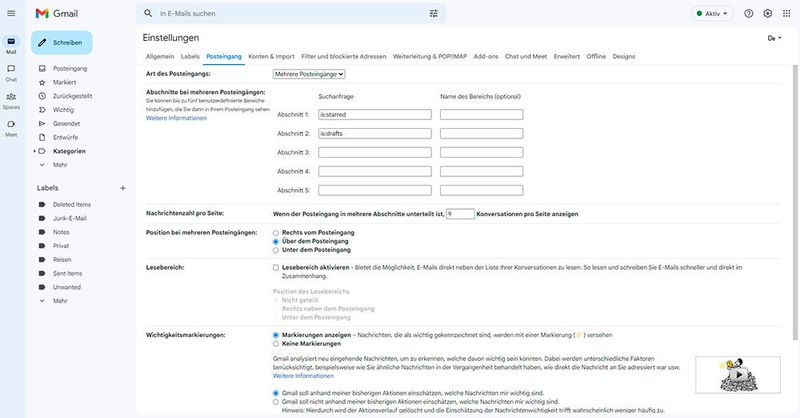Click the Unwanted label icon

coord(42,287)
